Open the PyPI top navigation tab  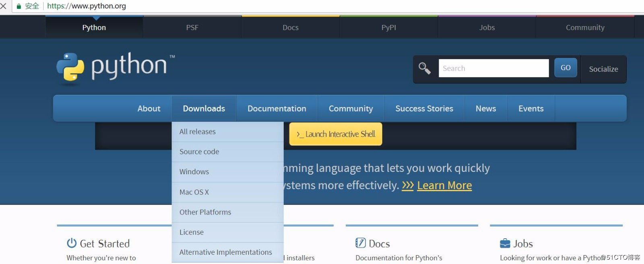(x=389, y=27)
